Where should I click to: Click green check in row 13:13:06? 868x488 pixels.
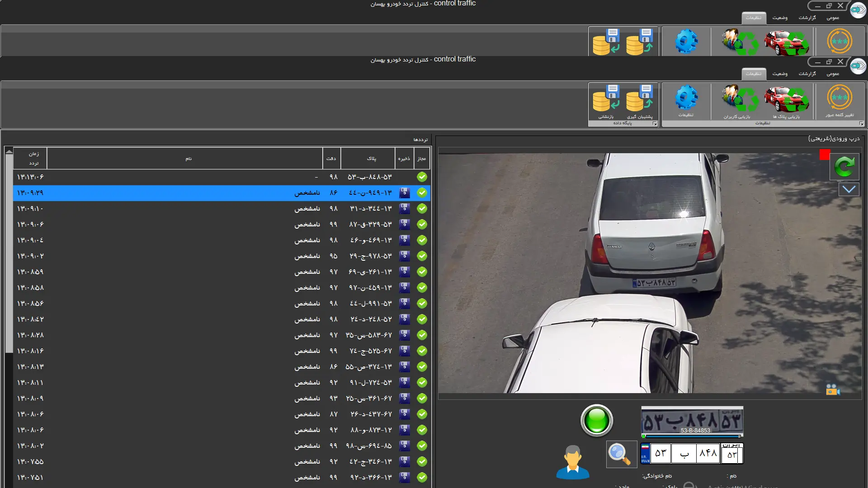(x=422, y=177)
